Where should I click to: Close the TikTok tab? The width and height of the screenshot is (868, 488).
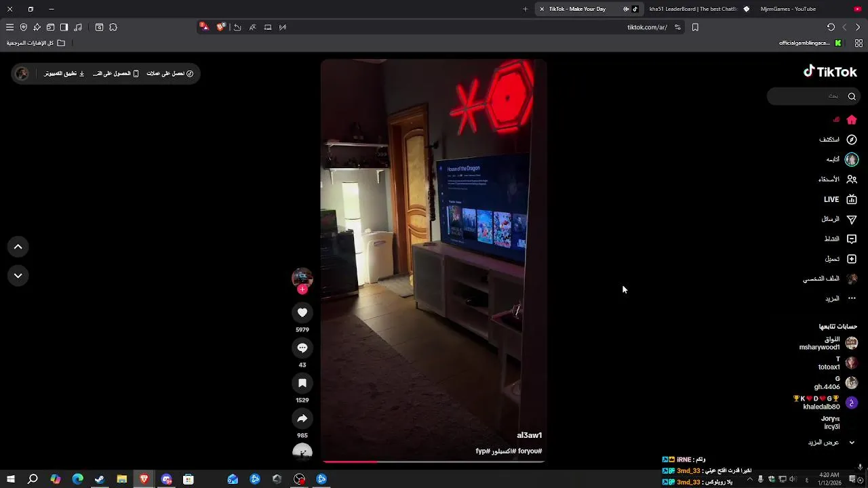pyautogui.click(x=541, y=9)
